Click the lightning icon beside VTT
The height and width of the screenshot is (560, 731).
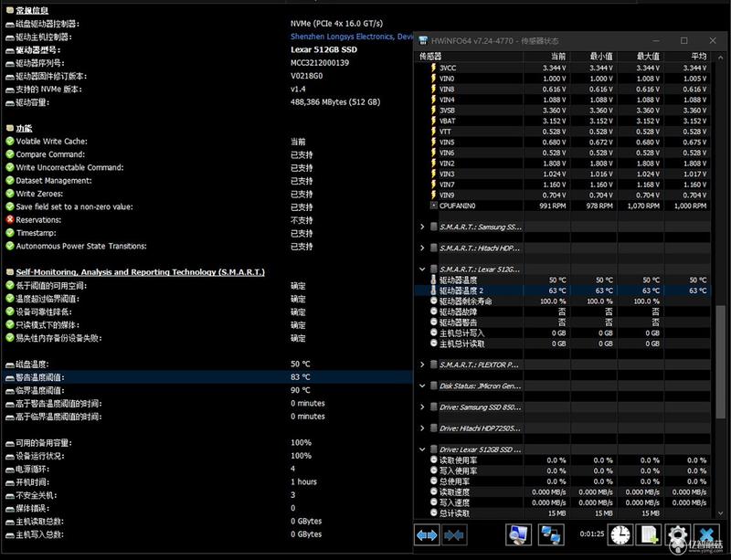[433, 132]
